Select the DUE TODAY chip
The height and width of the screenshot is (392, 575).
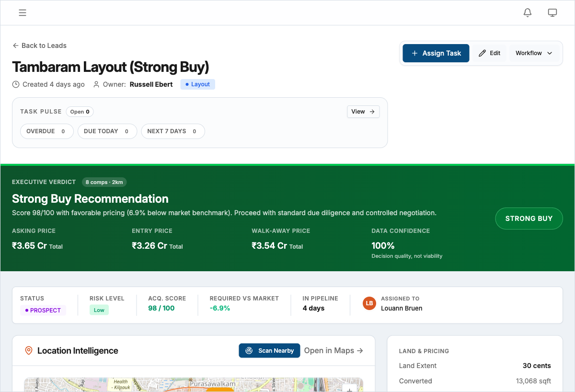pos(107,131)
